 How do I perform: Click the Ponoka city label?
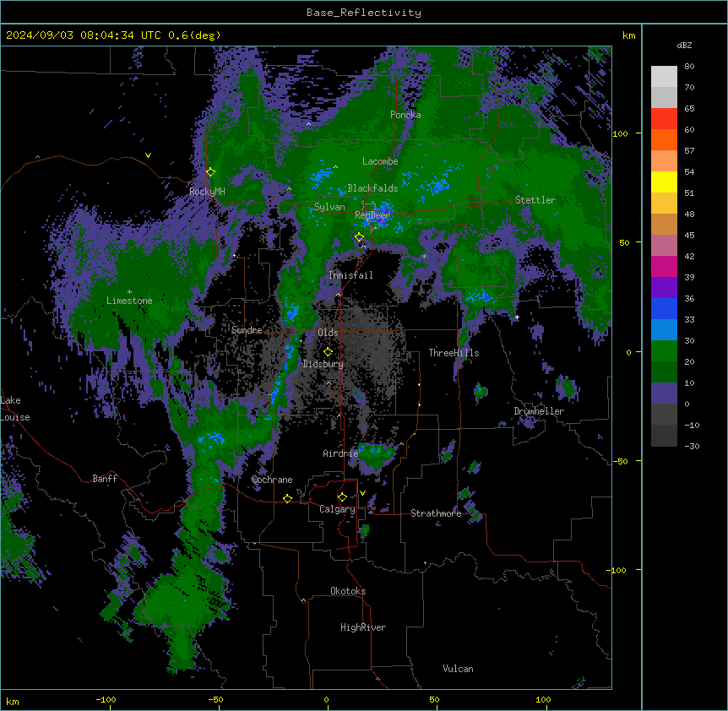[405, 115]
